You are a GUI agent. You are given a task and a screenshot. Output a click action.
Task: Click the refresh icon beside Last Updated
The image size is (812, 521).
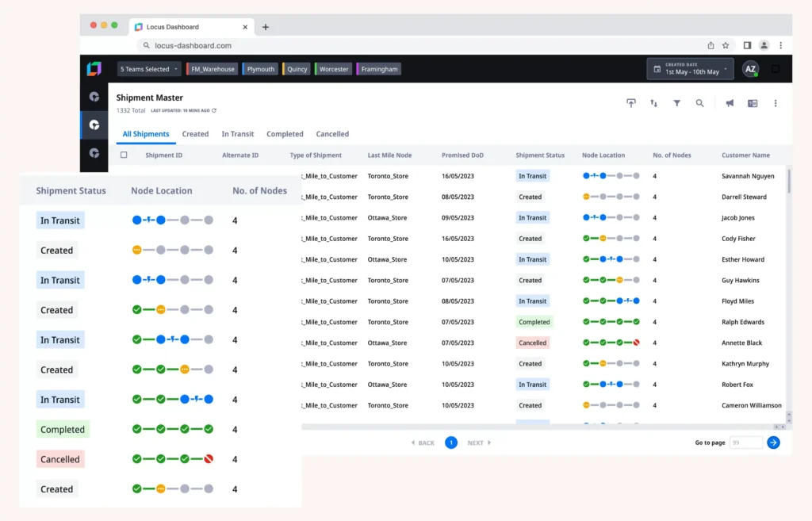point(214,111)
